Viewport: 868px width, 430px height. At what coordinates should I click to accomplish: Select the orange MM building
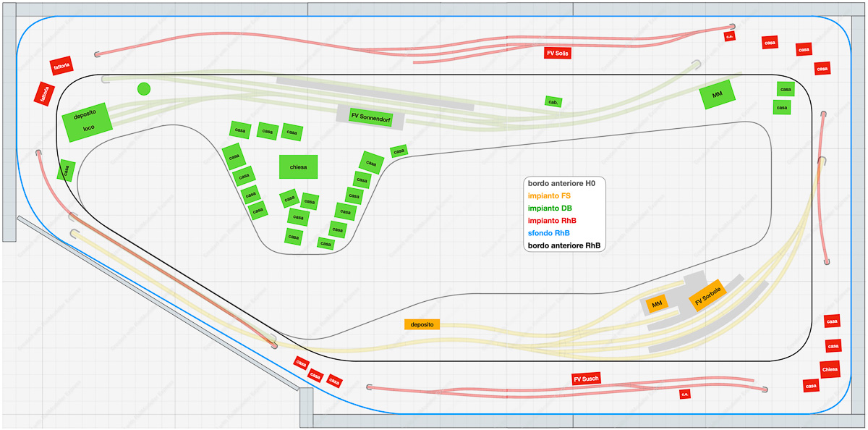(657, 305)
